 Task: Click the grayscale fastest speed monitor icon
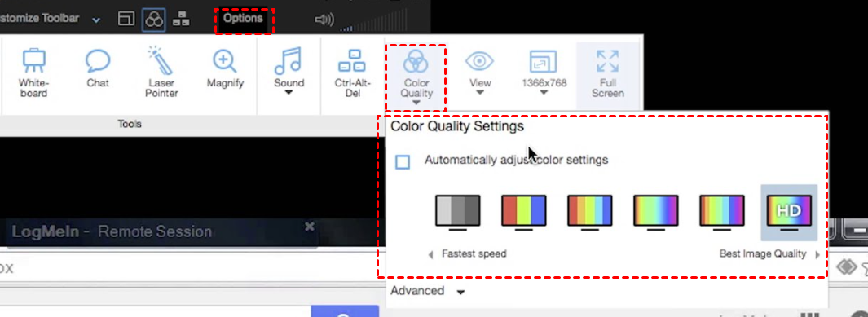457,213
